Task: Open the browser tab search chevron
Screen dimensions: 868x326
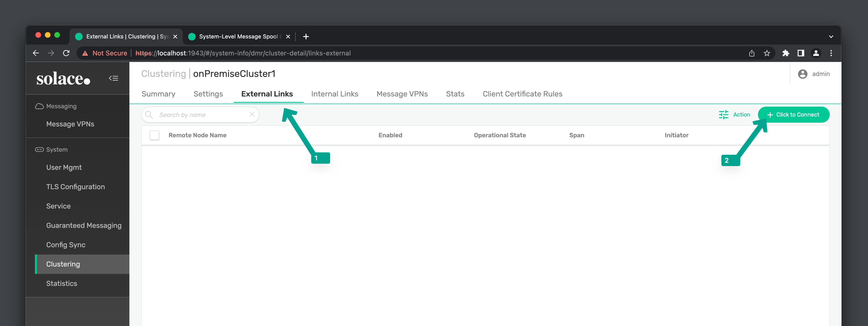Action: pos(831,36)
